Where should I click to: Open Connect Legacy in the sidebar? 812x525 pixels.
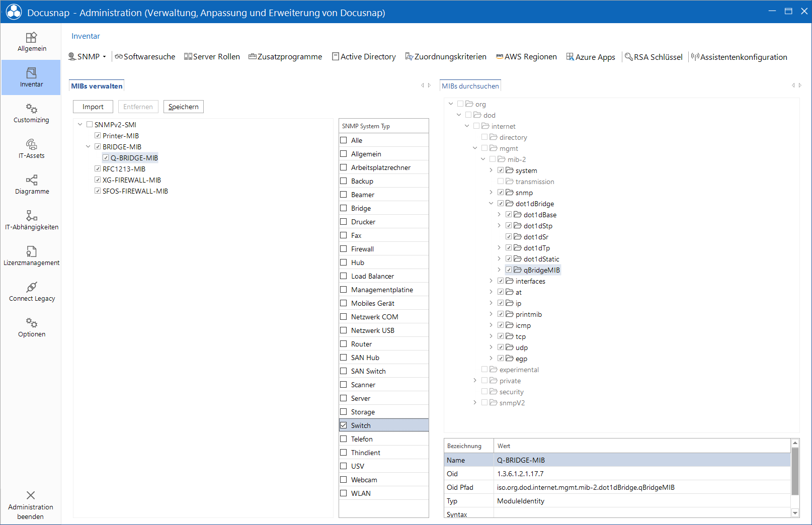point(31,292)
